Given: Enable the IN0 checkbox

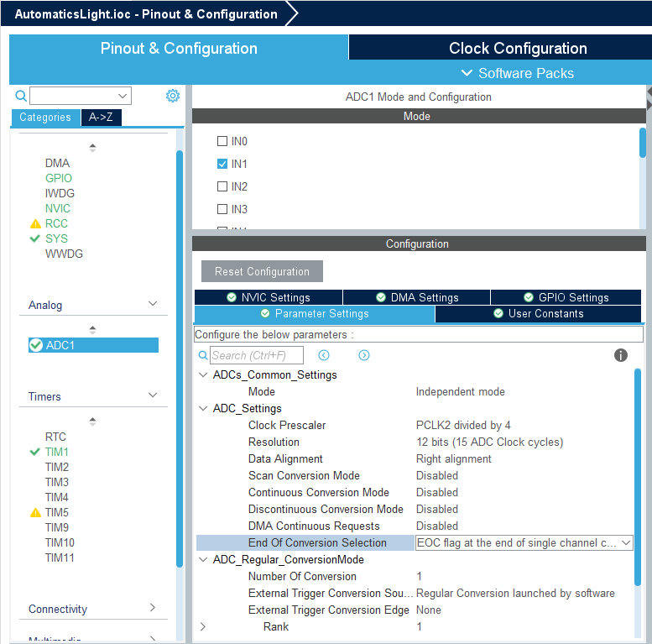Looking at the screenshot, I should click(x=222, y=141).
